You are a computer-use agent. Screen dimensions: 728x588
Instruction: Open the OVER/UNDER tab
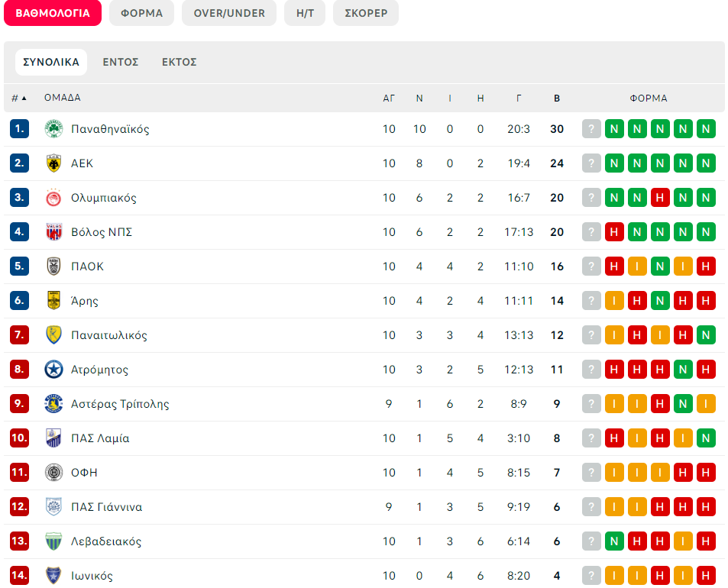(x=229, y=13)
